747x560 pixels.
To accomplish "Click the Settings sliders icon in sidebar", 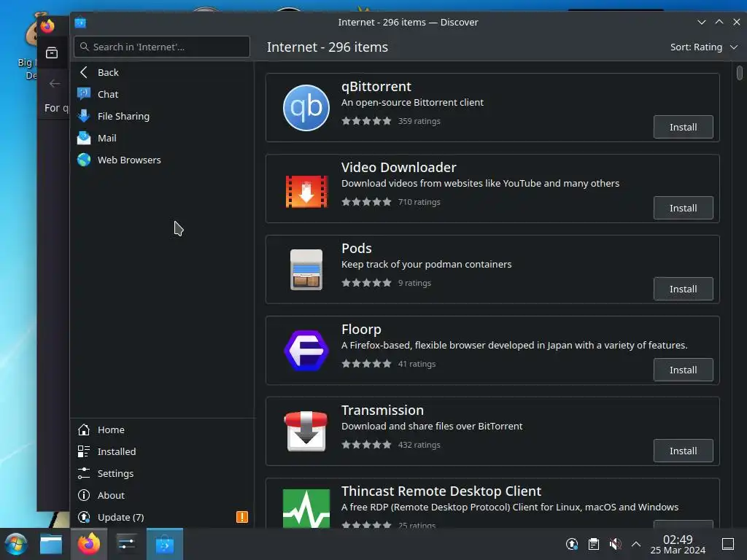I will pyautogui.click(x=84, y=473).
